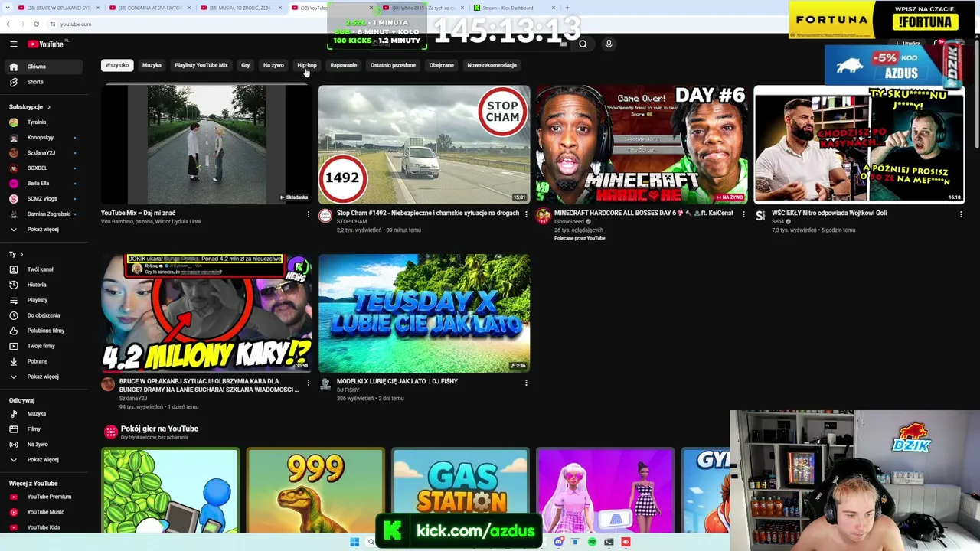Open more options for YouTube Mix – Daj mi znać

click(309, 214)
